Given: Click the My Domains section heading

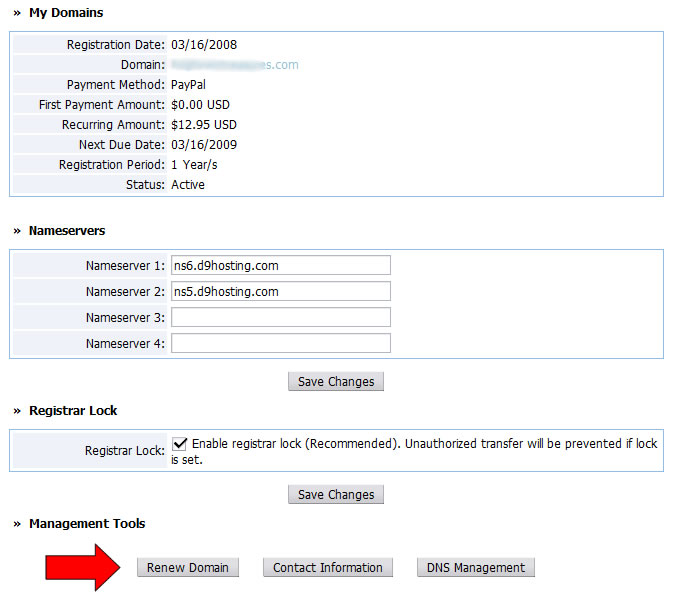Looking at the screenshot, I should point(66,13).
